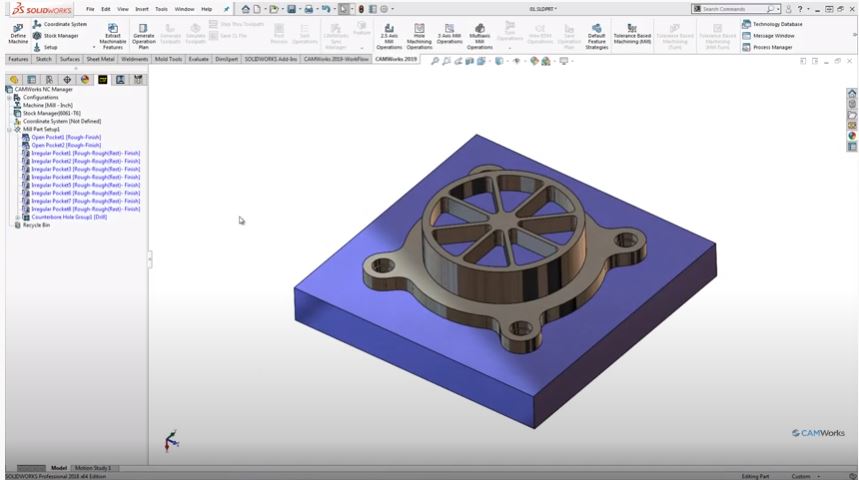Open Default Feature Strategies

(597, 36)
